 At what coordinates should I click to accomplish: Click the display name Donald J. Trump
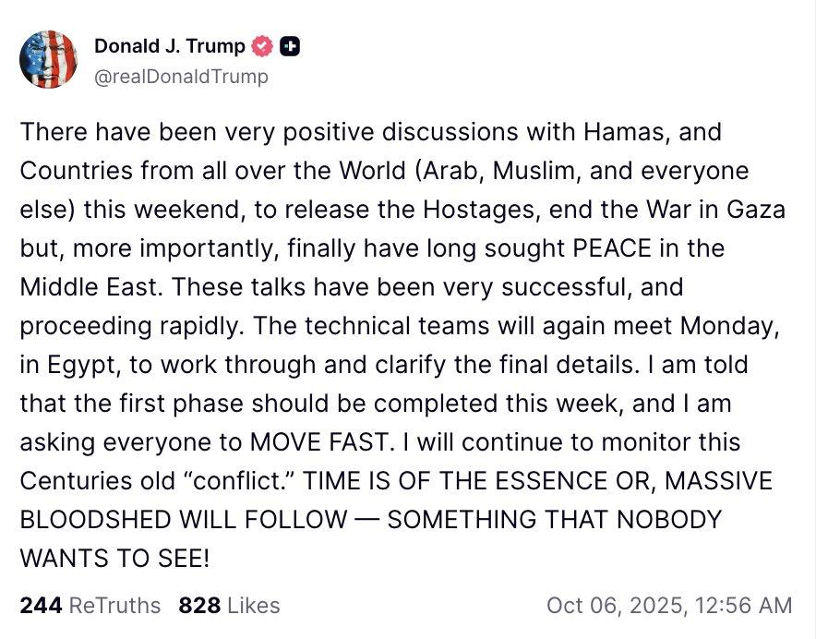tap(173, 43)
